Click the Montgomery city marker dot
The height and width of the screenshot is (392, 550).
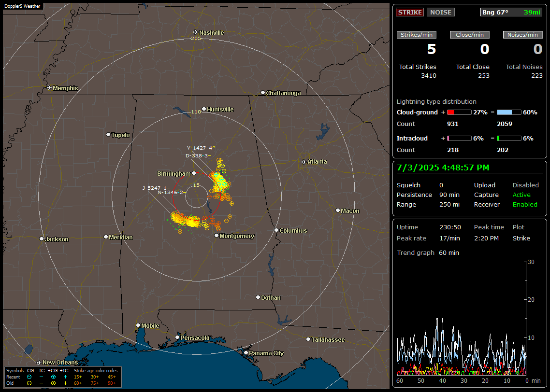[217, 236]
